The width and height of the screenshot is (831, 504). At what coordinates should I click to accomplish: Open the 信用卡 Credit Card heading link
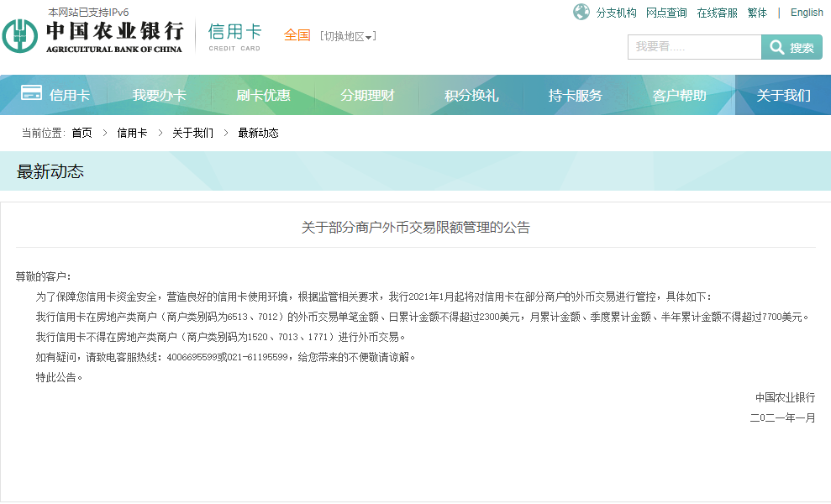(234, 37)
